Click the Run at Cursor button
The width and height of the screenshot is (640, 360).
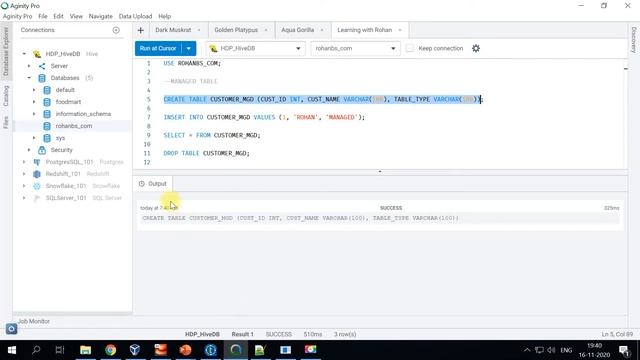click(158, 48)
